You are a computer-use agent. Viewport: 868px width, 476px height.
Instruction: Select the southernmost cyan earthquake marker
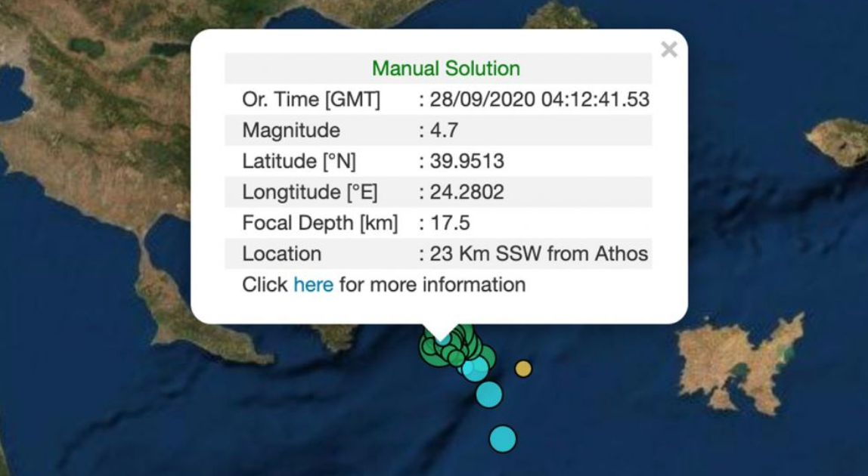point(502,439)
